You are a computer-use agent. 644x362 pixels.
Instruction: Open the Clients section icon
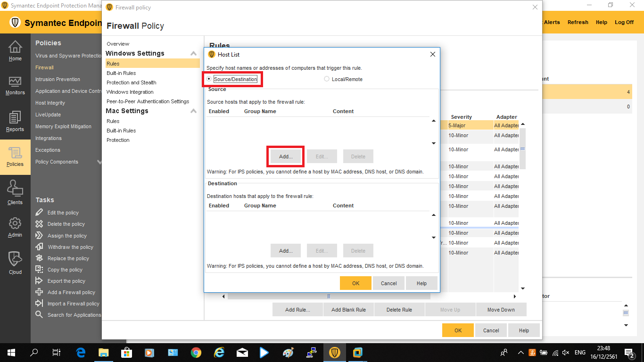coord(15,190)
